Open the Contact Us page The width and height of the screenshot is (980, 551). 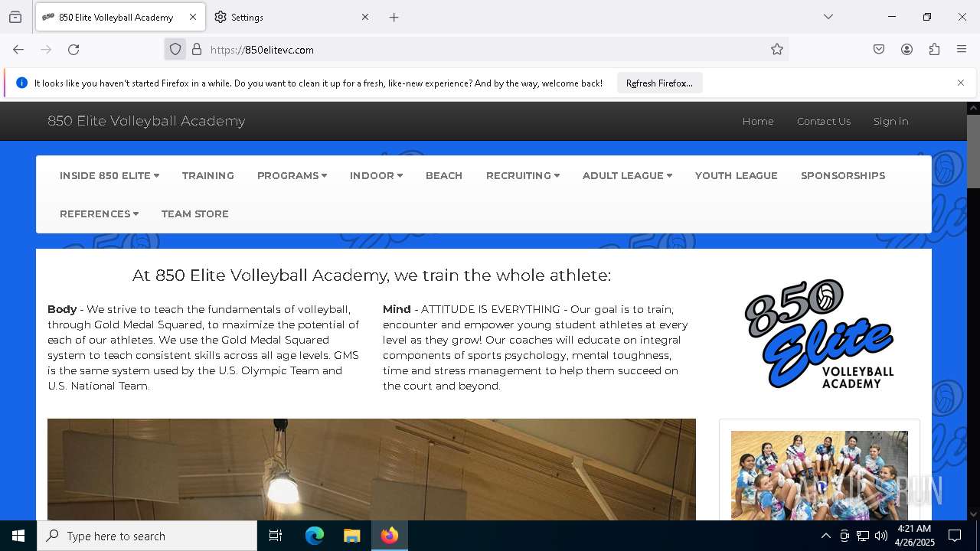pyautogui.click(x=824, y=121)
